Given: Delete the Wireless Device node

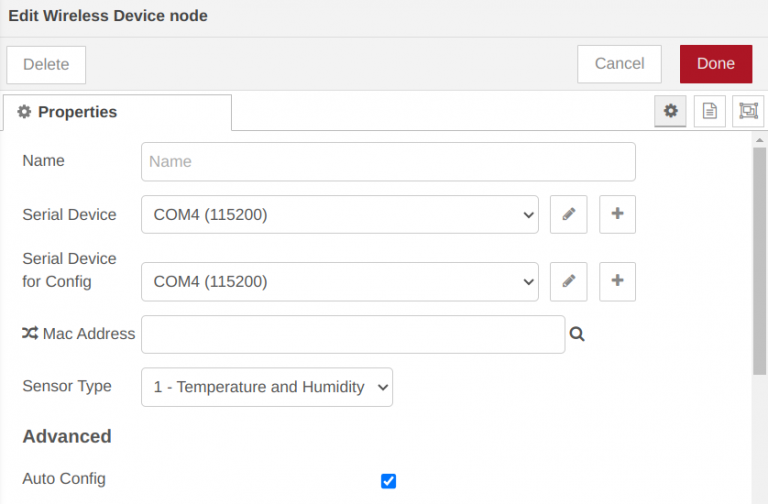Looking at the screenshot, I should tap(46, 65).
